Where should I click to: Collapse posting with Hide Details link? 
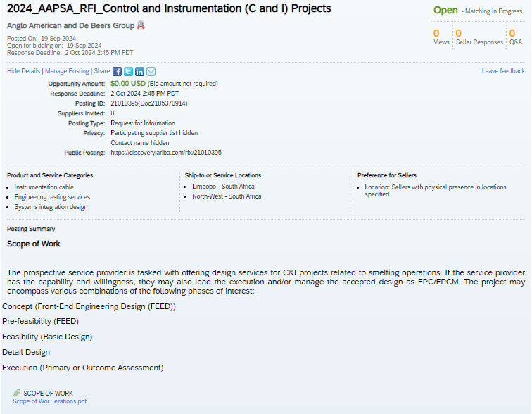click(x=23, y=71)
